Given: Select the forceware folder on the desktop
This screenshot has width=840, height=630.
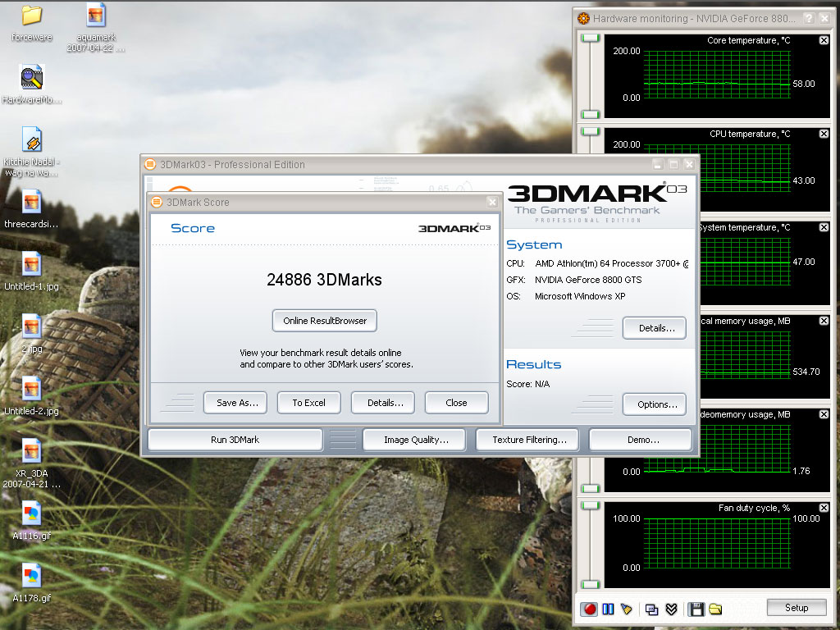Looking at the screenshot, I should (x=32, y=23).
